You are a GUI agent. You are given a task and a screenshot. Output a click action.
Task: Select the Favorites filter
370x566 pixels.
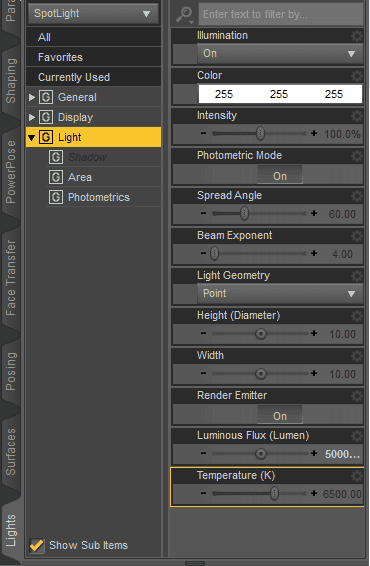[x=93, y=57]
